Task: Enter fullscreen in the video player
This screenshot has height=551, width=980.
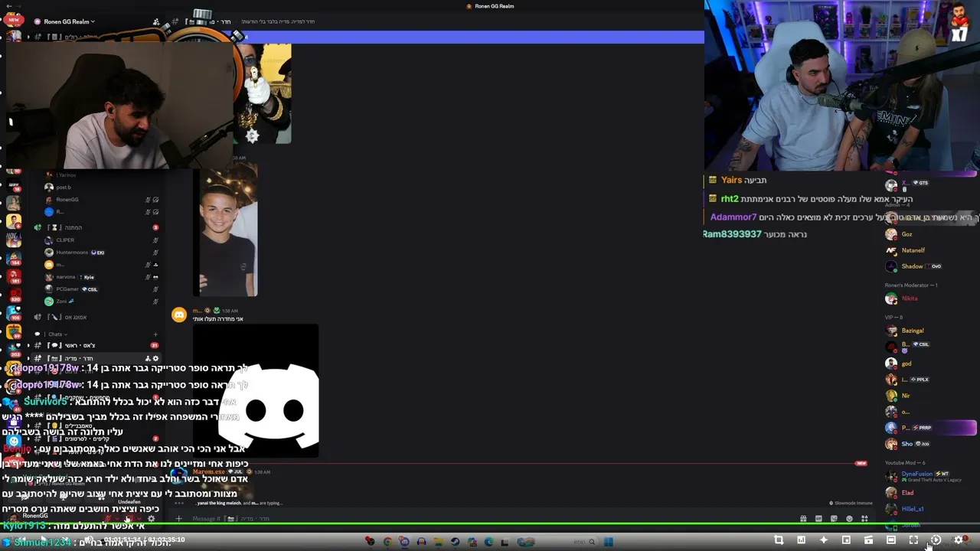Action: [x=913, y=540]
